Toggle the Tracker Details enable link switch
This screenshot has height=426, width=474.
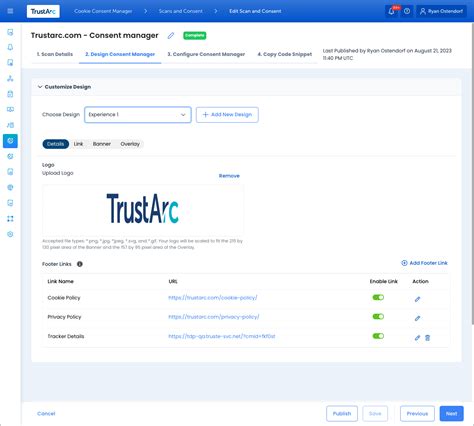pos(378,336)
